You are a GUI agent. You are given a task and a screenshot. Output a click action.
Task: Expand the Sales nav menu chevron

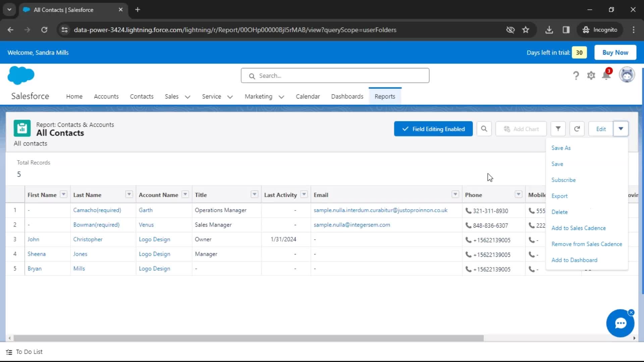pyautogui.click(x=187, y=97)
